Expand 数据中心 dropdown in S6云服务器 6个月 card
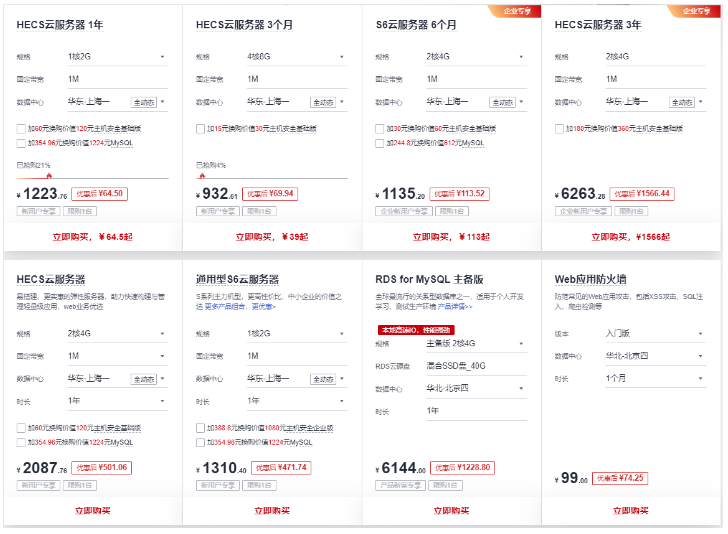The image size is (728, 534). (x=476, y=102)
